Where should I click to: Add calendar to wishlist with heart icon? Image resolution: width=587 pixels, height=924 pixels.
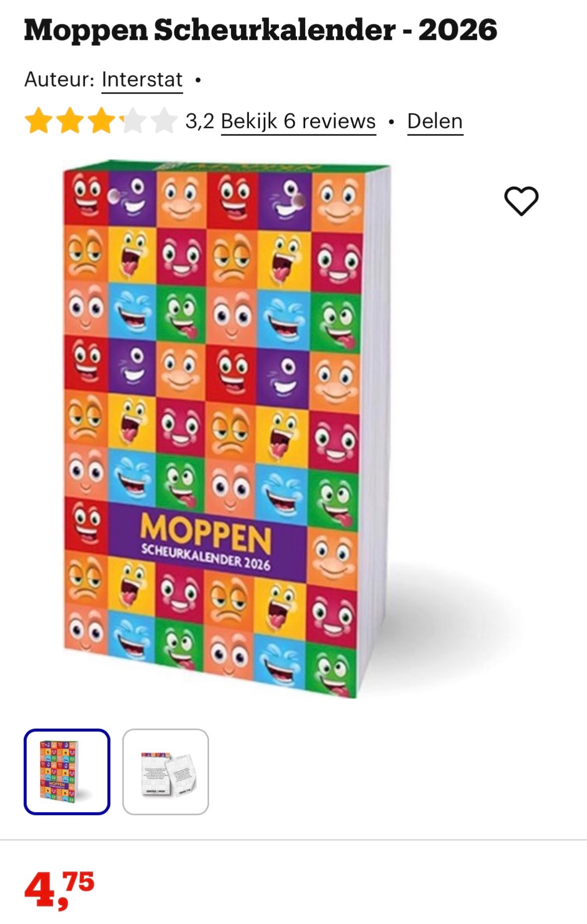(521, 201)
